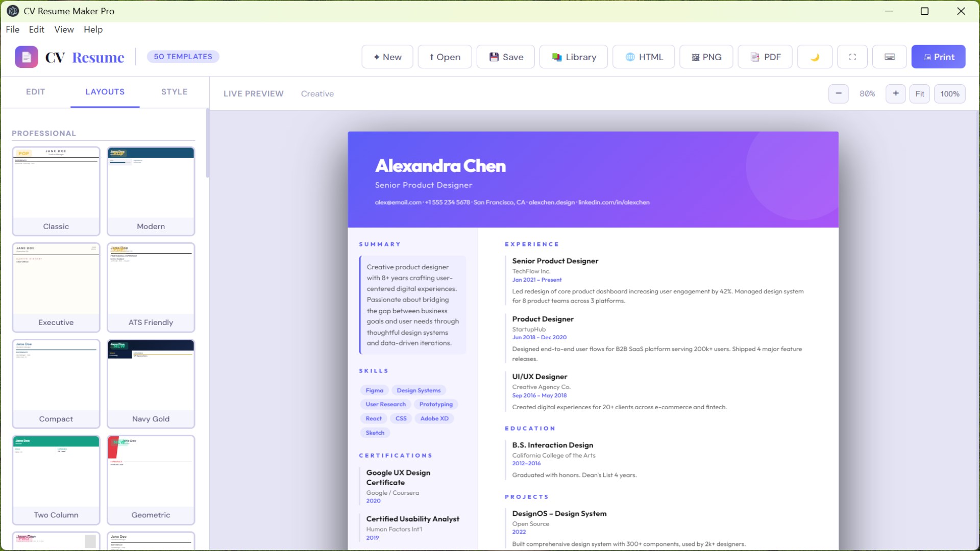Export resume as PNG image
This screenshot has width=980, height=551.
tap(706, 57)
